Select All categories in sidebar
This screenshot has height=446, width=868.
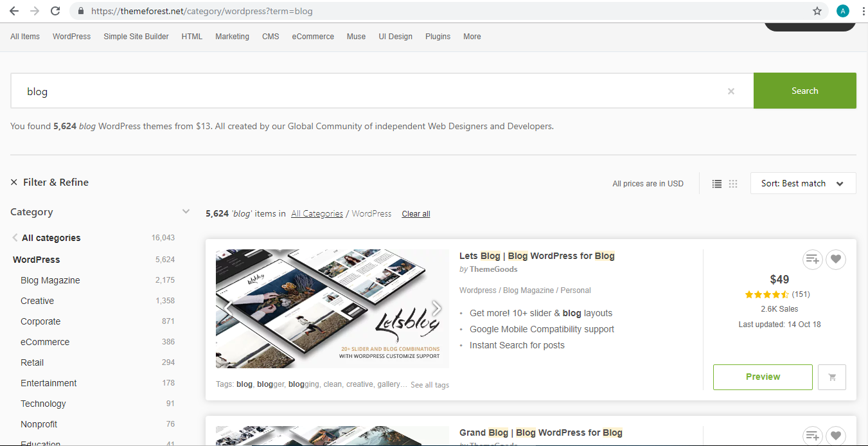click(x=51, y=238)
